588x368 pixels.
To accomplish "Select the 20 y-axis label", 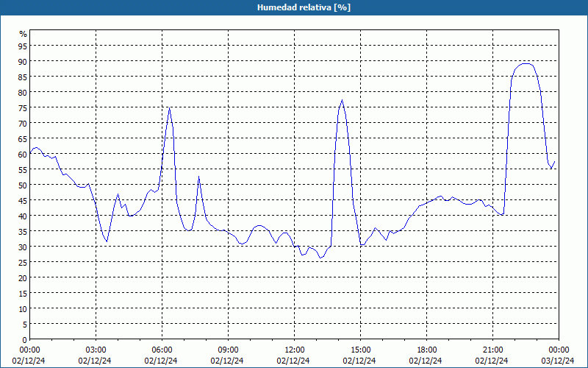I will coord(23,278).
